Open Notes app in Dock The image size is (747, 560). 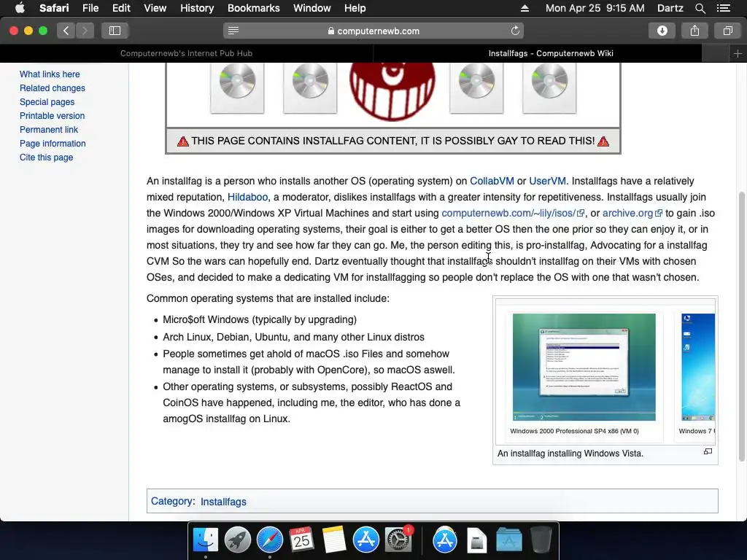(333, 540)
